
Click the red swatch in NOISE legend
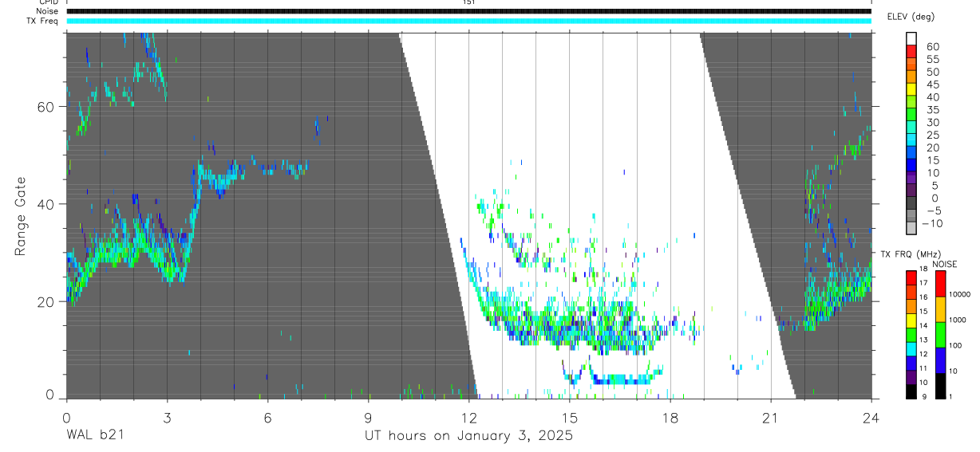coord(940,284)
